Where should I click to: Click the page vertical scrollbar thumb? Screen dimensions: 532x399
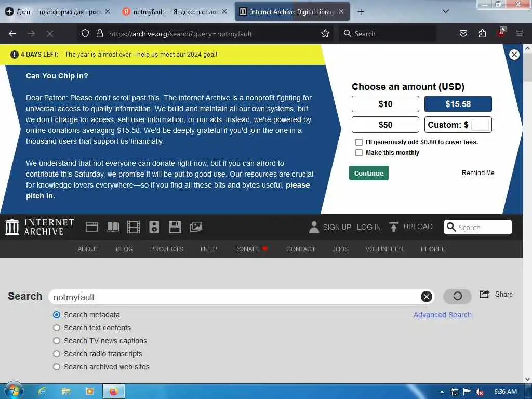tap(528, 68)
